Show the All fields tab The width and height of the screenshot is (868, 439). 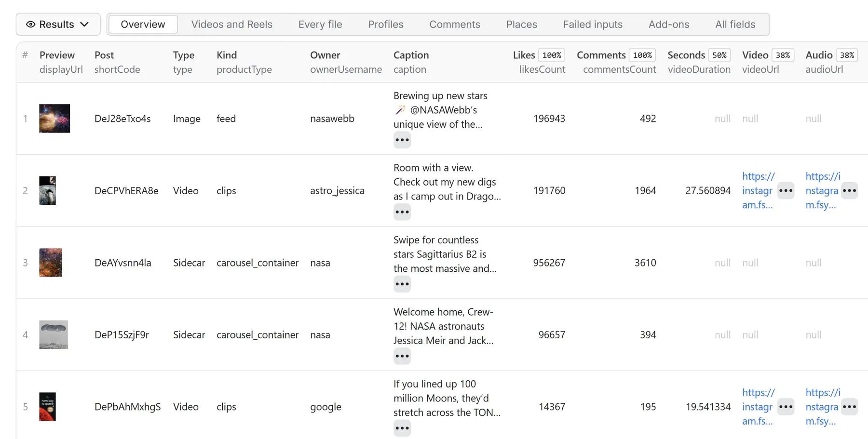coord(735,24)
